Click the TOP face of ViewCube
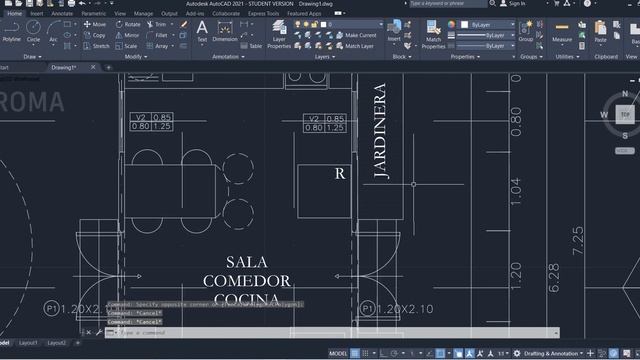Viewport: 640px width, 360px height. (625, 115)
